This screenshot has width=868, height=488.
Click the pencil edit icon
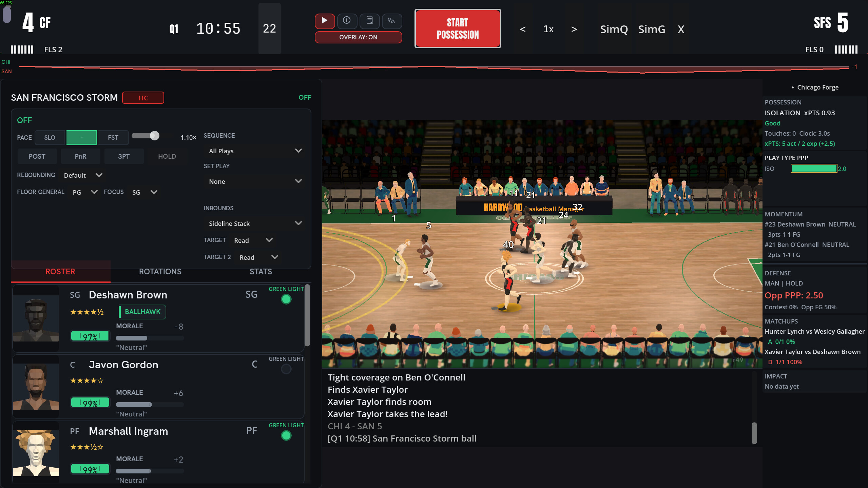click(392, 21)
